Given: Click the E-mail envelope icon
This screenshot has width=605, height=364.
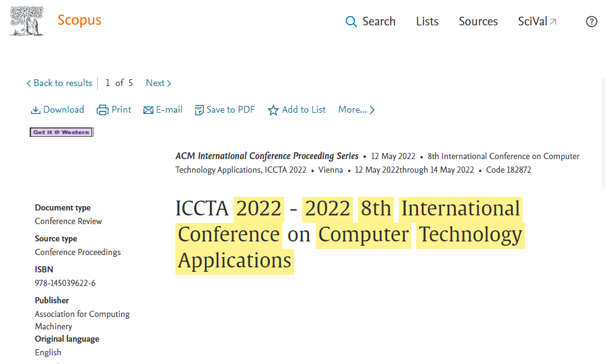Looking at the screenshot, I should [x=148, y=110].
